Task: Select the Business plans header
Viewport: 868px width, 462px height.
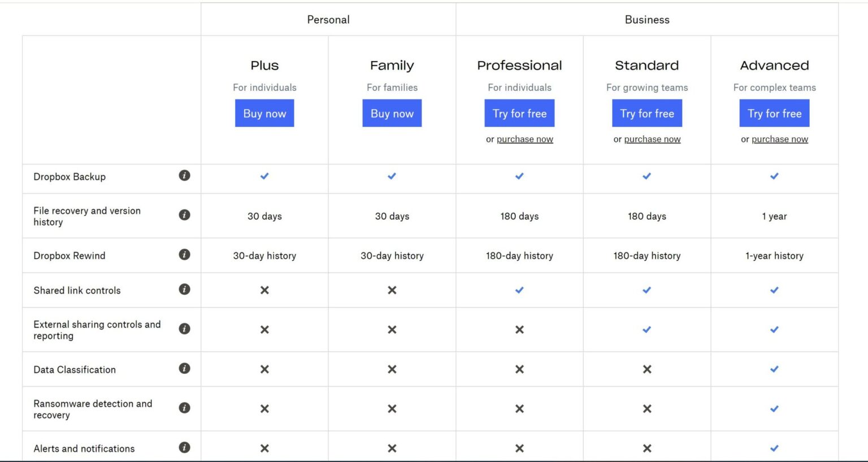Action: (646, 19)
